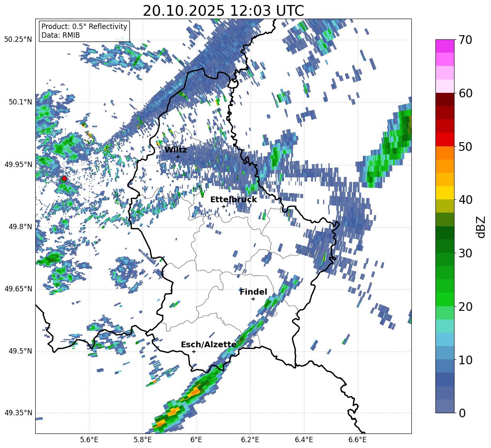Click the colorbar tick value 70
491x448 pixels.
click(465, 40)
